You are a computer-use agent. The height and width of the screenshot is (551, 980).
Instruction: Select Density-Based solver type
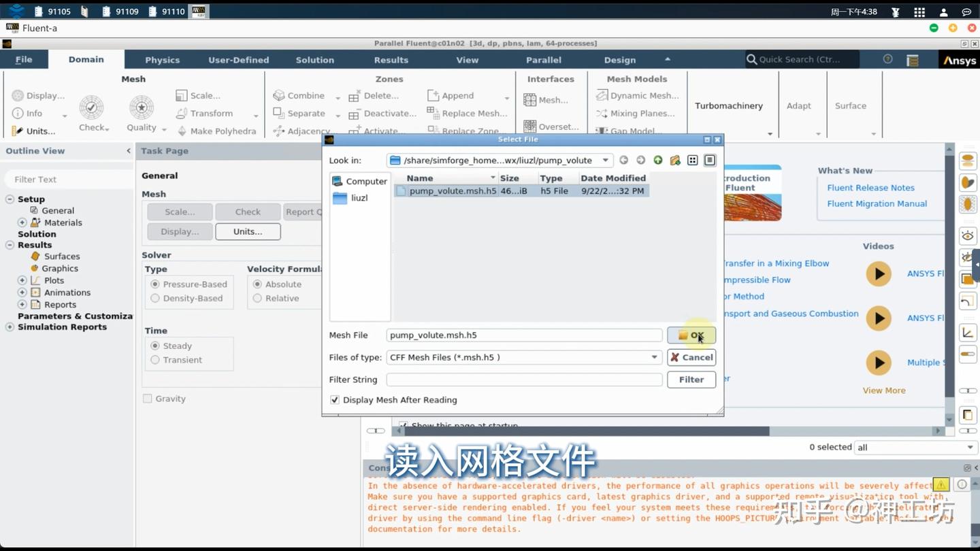click(155, 298)
